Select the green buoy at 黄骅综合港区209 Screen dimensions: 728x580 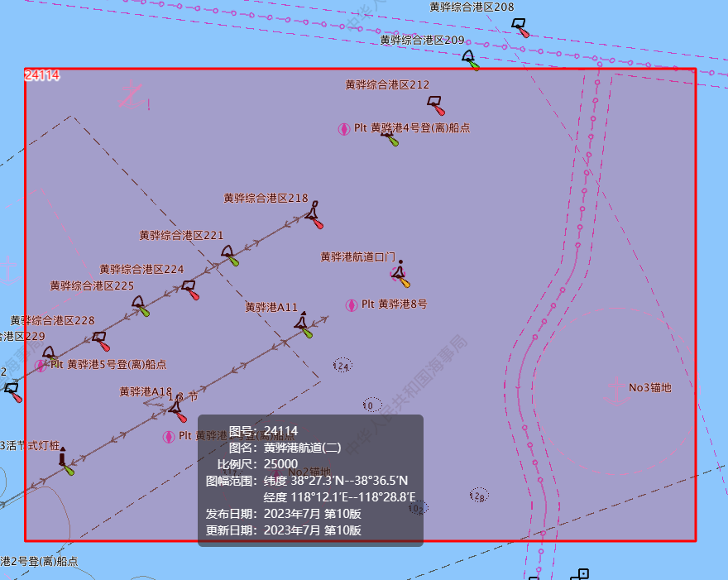coord(471,60)
